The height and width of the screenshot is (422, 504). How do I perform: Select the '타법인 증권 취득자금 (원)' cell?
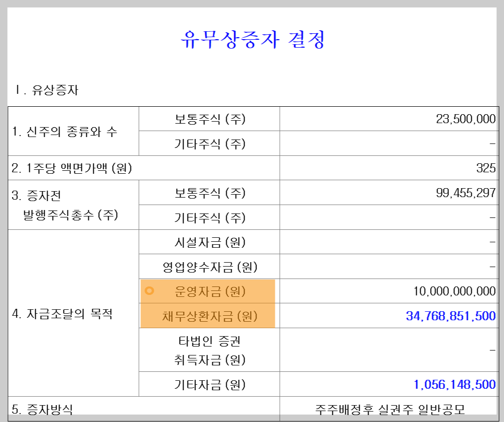pyautogui.click(x=209, y=351)
